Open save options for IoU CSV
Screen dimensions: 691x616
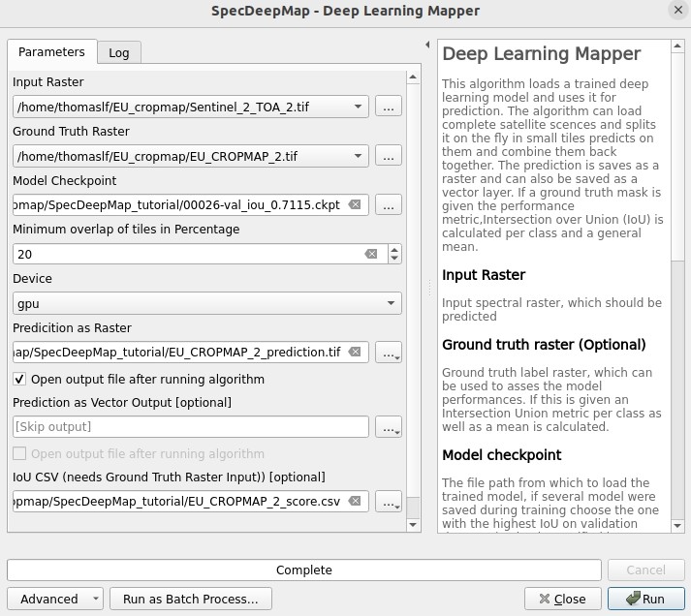click(x=389, y=502)
